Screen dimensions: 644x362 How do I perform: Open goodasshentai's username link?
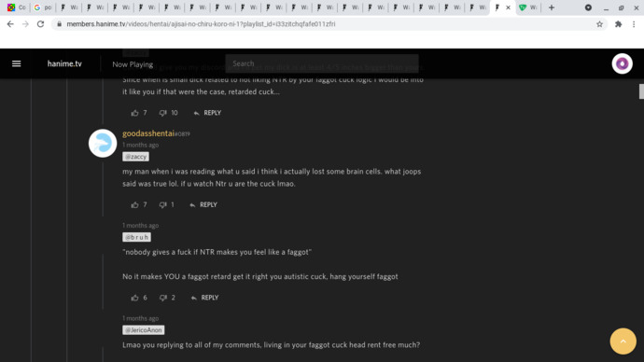tap(148, 133)
